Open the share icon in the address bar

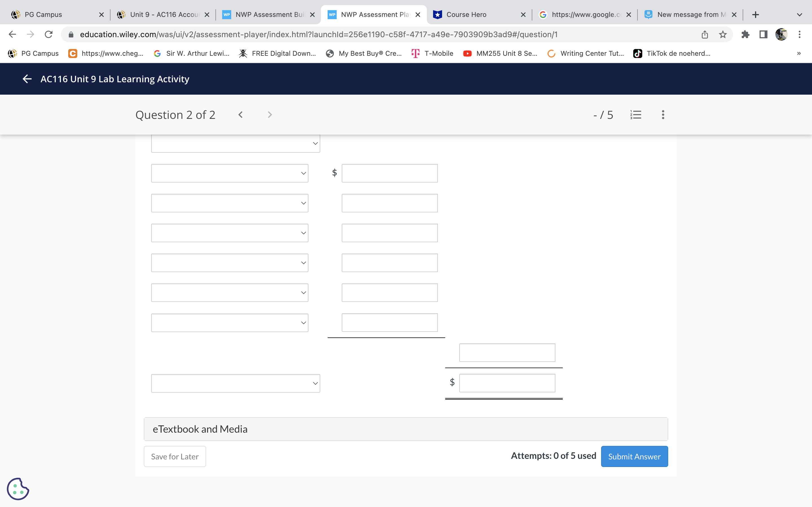point(704,34)
